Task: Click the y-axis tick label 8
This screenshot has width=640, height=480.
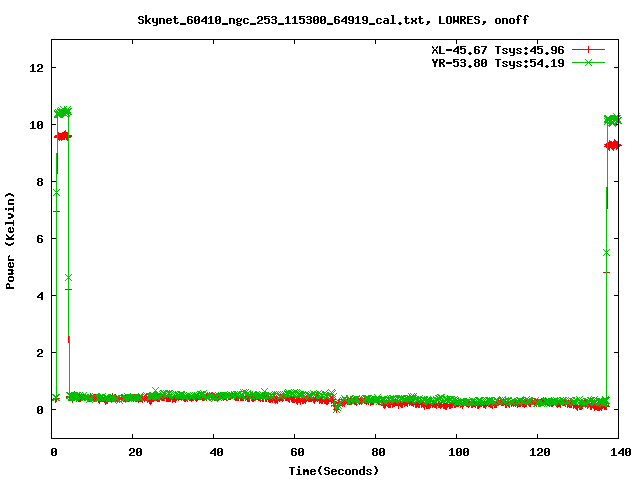Action: (x=40, y=182)
